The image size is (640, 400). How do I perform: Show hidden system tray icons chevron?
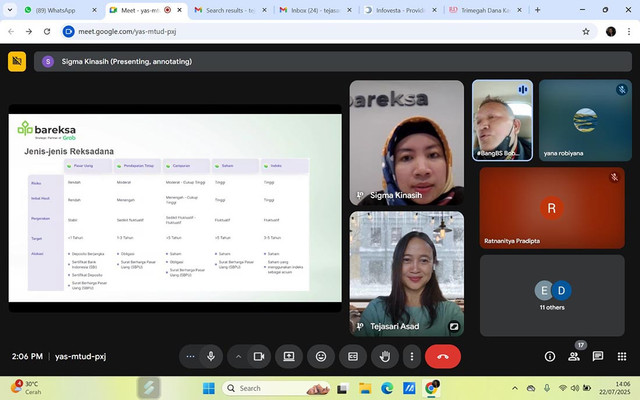tap(515, 388)
